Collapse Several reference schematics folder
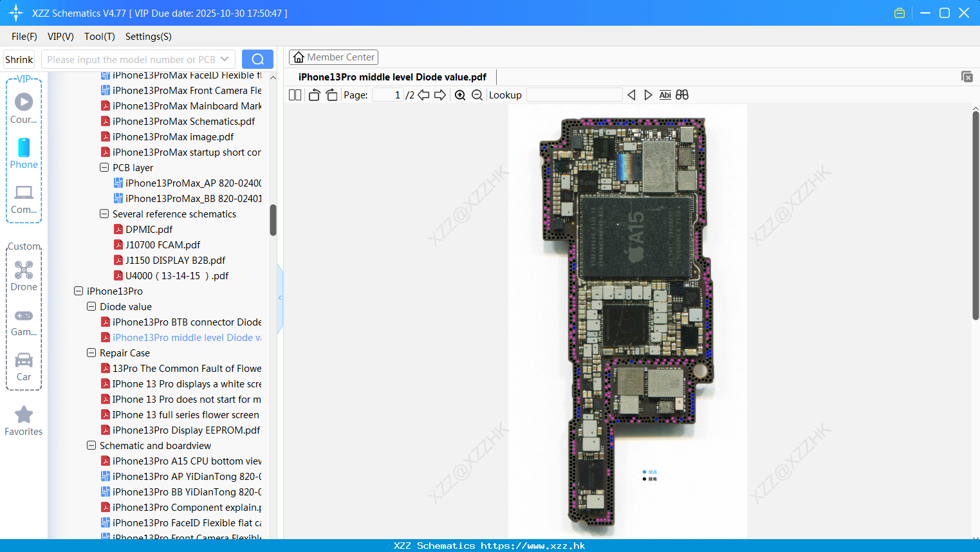Image resolution: width=980 pixels, height=552 pixels. [104, 214]
